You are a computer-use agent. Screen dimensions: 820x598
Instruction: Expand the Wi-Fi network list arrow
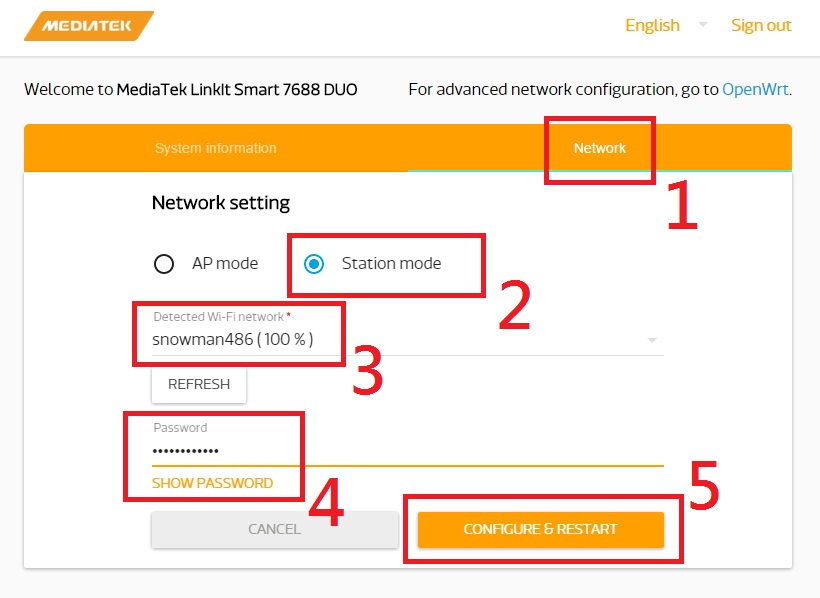(x=652, y=340)
